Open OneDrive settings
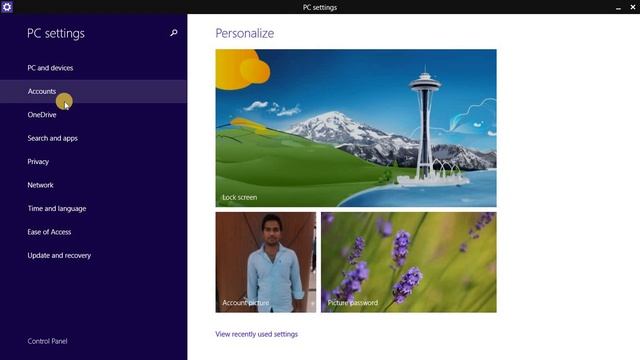Viewport: 640px width, 360px height. [x=93, y=115]
